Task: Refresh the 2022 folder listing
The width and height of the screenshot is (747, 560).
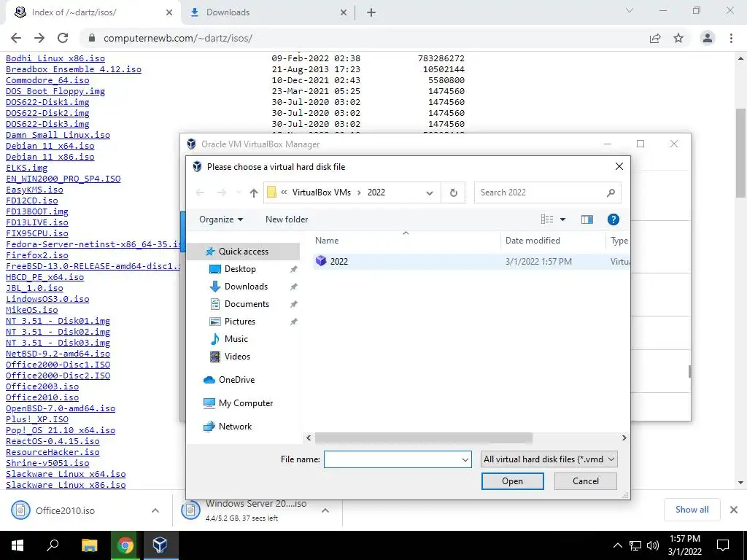Action: 454,192
